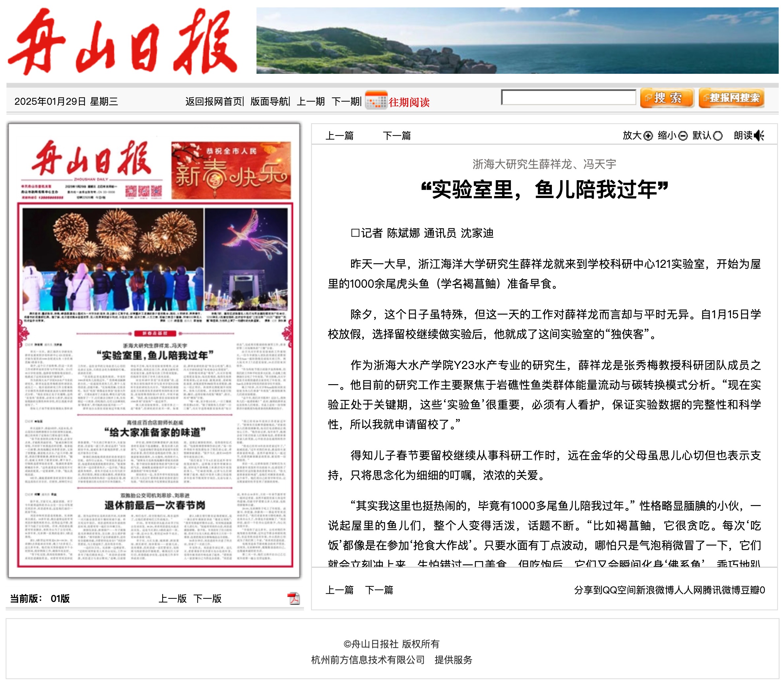Click the 舟山日报 masthead logo
The height and width of the screenshot is (680, 784).
[x=123, y=41]
